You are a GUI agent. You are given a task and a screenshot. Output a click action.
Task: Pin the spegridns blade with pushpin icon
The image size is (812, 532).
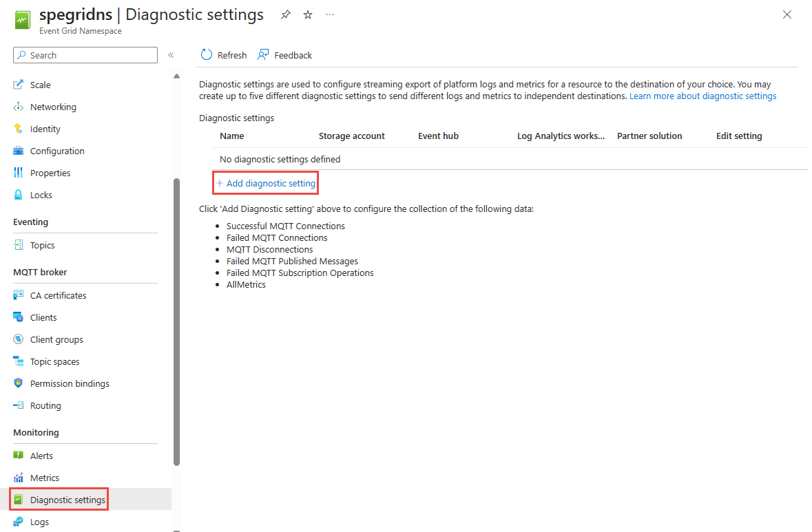pos(285,15)
